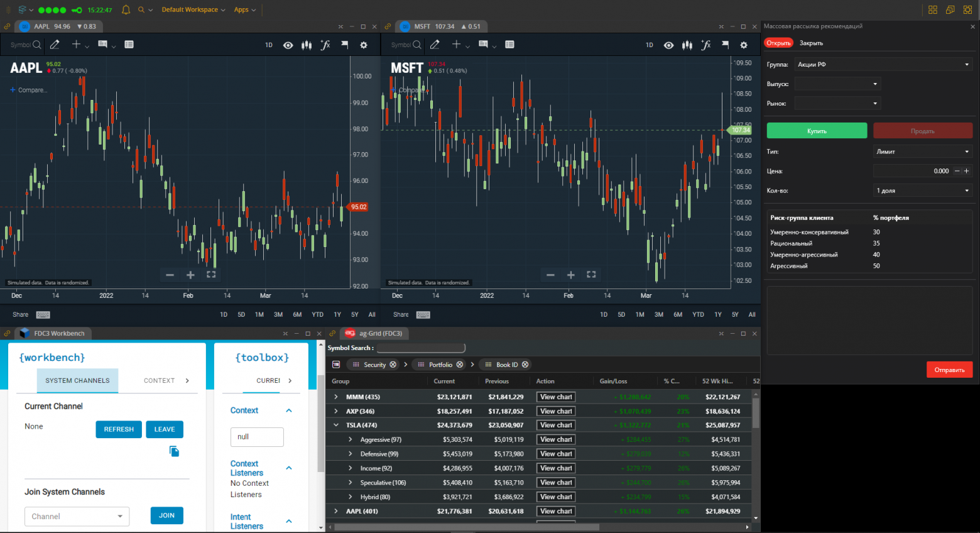Screen dimensions: 980x533
Task: Click the Отправить button
Action: pyautogui.click(x=949, y=370)
